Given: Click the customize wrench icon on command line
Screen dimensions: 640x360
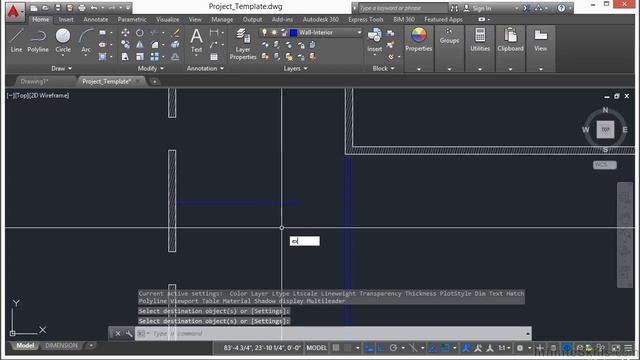Looking at the screenshot, I should [x=129, y=334].
